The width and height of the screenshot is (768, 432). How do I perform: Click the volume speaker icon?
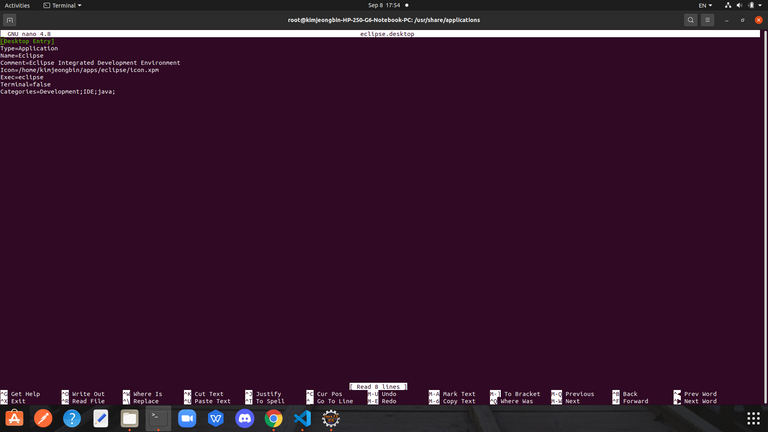740,5
